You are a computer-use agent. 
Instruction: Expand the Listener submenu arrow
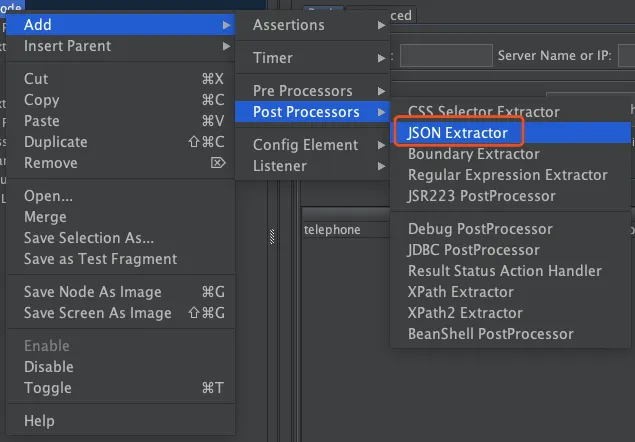click(381, 166)
